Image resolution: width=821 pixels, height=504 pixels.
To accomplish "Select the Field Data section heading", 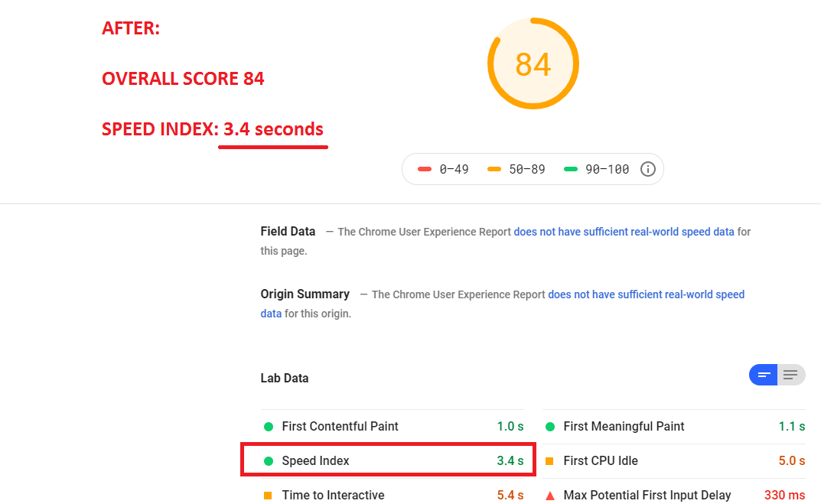I will coord(288,231).
